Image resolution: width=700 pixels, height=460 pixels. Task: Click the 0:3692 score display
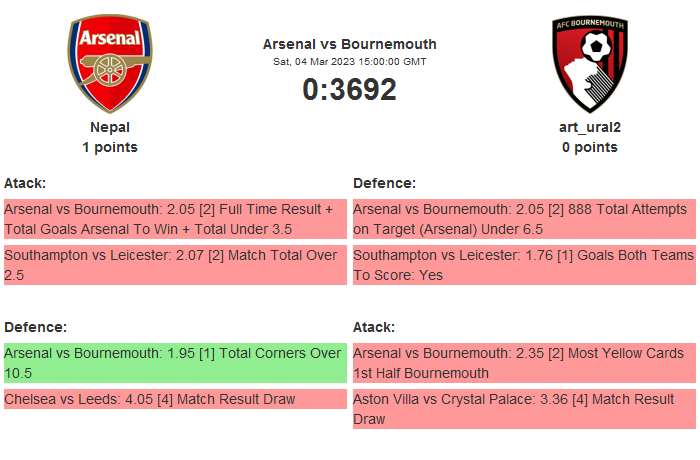pyautogui.click(x=349, y=90)
